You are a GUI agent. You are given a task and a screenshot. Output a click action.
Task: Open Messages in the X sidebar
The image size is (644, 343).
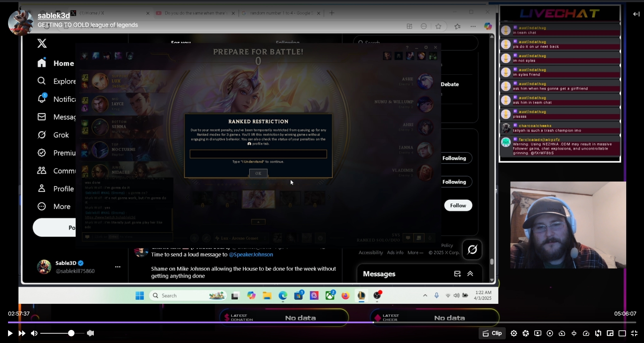coord(56,117)
